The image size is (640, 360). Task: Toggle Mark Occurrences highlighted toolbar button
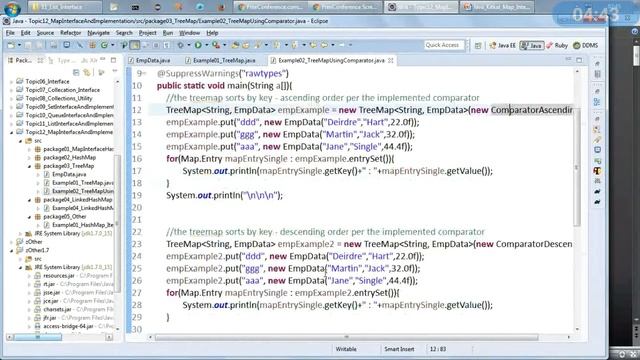(x=135, y=45)
